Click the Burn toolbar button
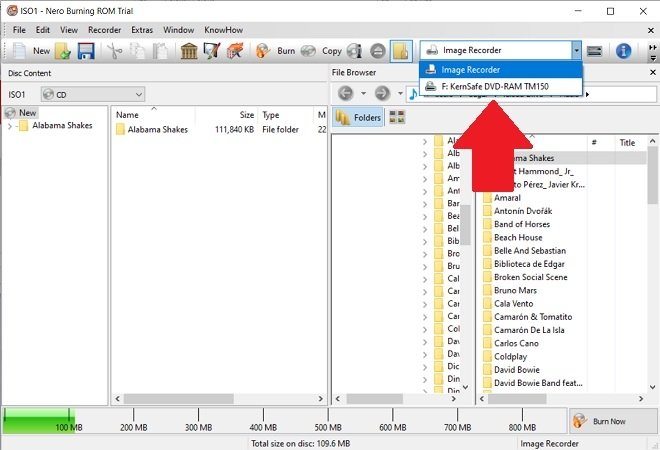This screenshot has height=450, width=660. click(275, 51)
